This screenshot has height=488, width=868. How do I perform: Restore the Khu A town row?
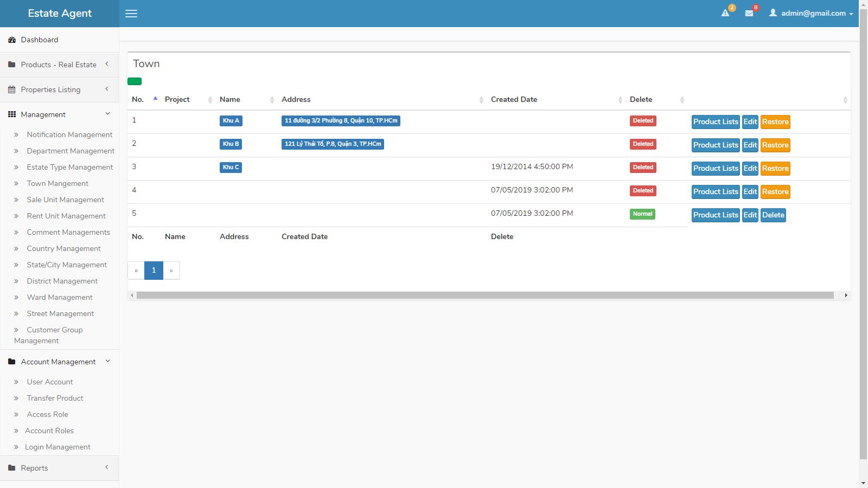coord(775,122)
